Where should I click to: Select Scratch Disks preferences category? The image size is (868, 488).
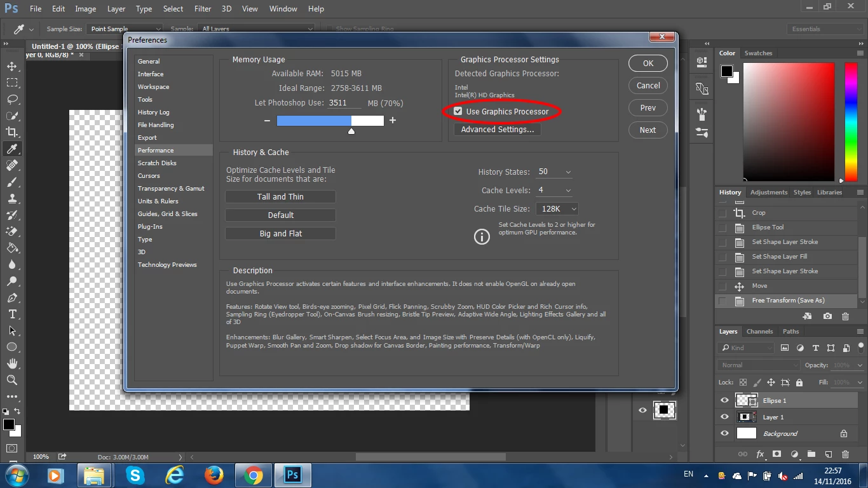click(157, 163)
